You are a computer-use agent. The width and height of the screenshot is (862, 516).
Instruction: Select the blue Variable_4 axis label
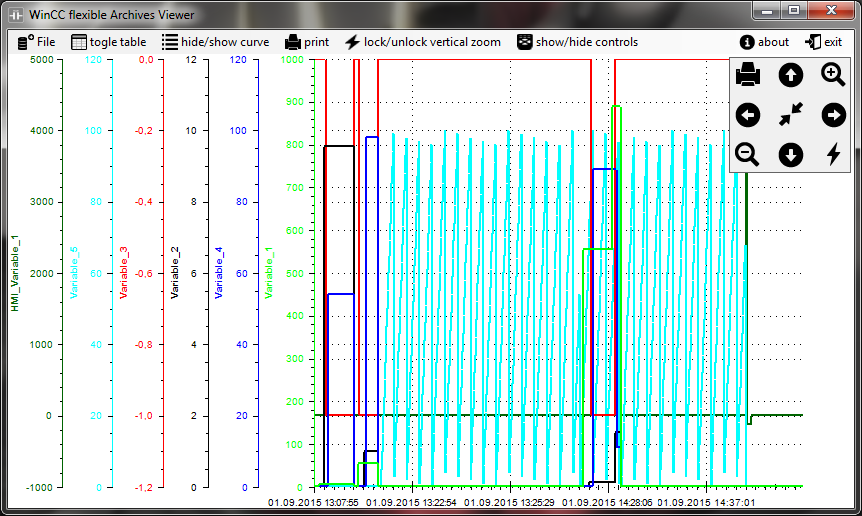click(219, 273)
